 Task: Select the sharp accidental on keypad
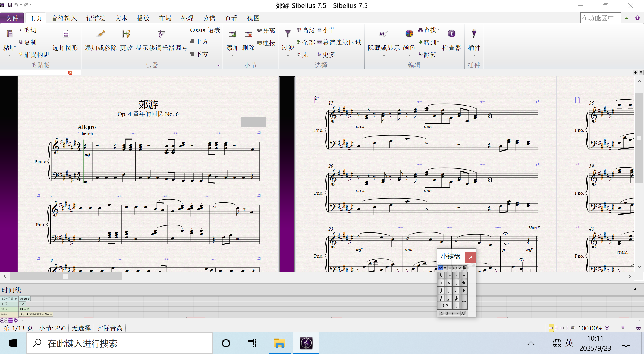[x=449, y=283]
